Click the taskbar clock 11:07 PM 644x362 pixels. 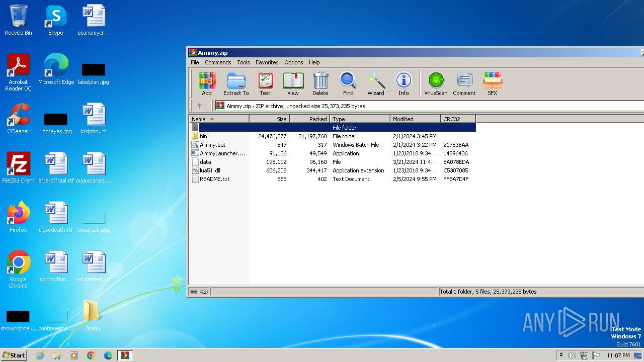click(x=618, y=355)
